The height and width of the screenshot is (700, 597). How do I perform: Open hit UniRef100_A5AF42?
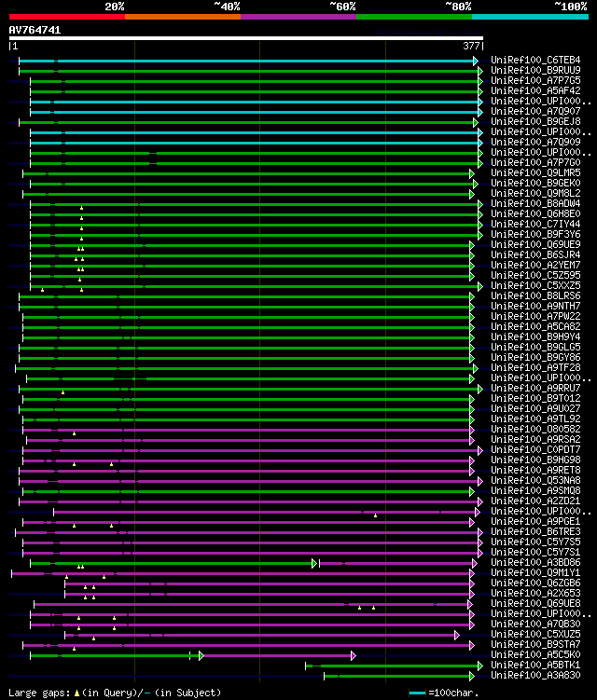click(x=535, y=90)
